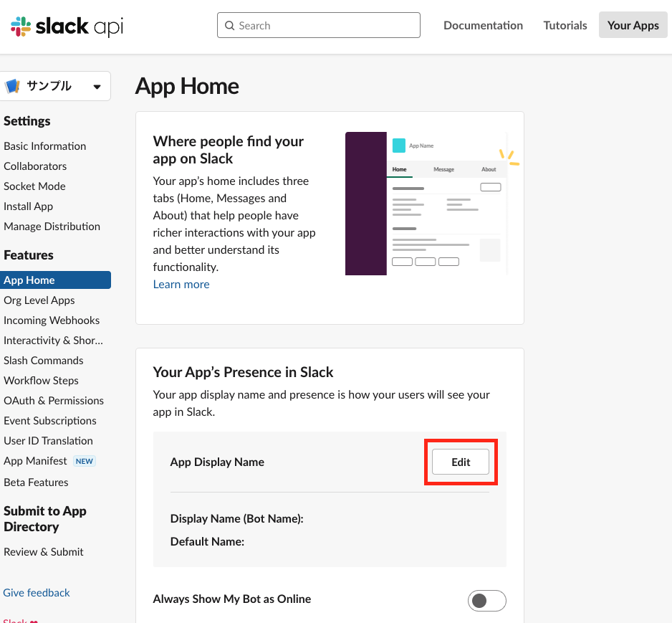Toggle Always Show My Bot as Online
The height and width of the screenshot is (623, 672).
(x=486, y=600)
